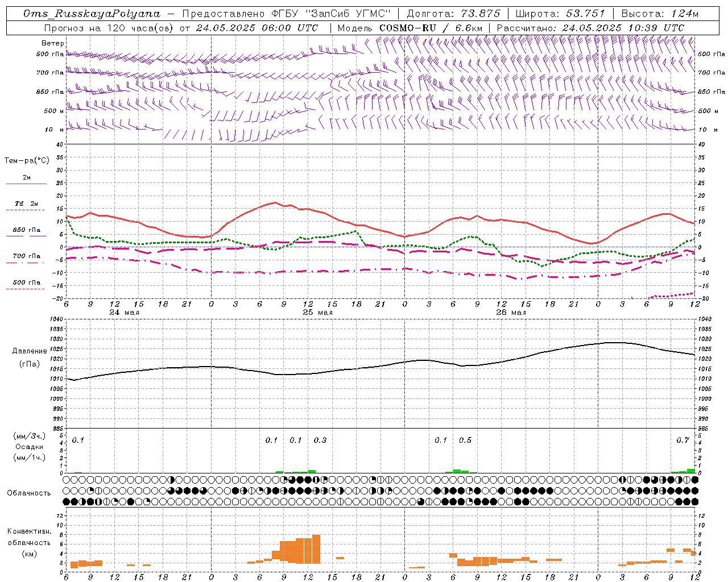This screenshot has height=582, width=728.
Task: Click the 25 мая date label
Action: (x=317, y=313)
